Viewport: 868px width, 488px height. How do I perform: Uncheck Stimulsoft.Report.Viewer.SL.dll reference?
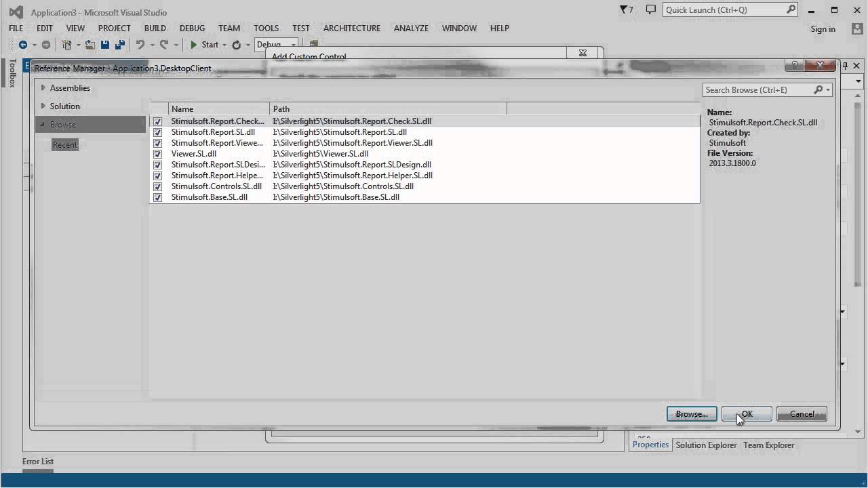pyautogui.click(x=158, y=143)
